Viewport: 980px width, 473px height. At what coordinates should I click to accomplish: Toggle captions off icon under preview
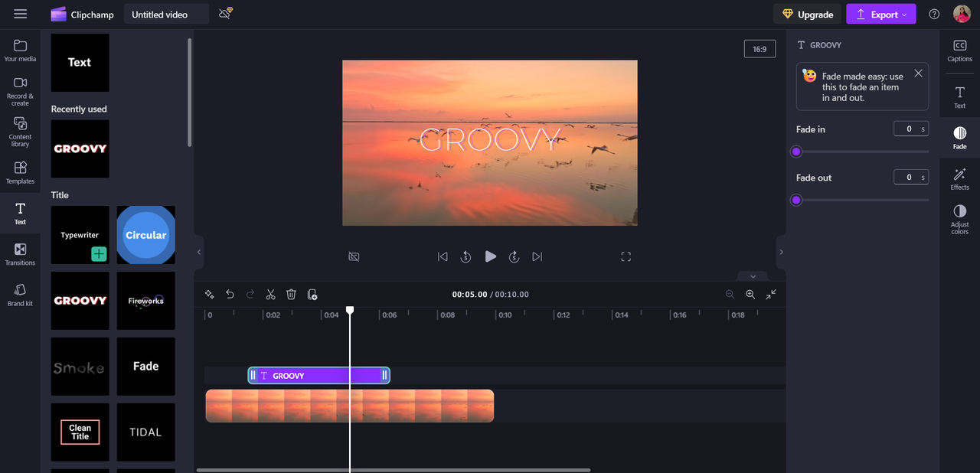[x=354, y=256]
